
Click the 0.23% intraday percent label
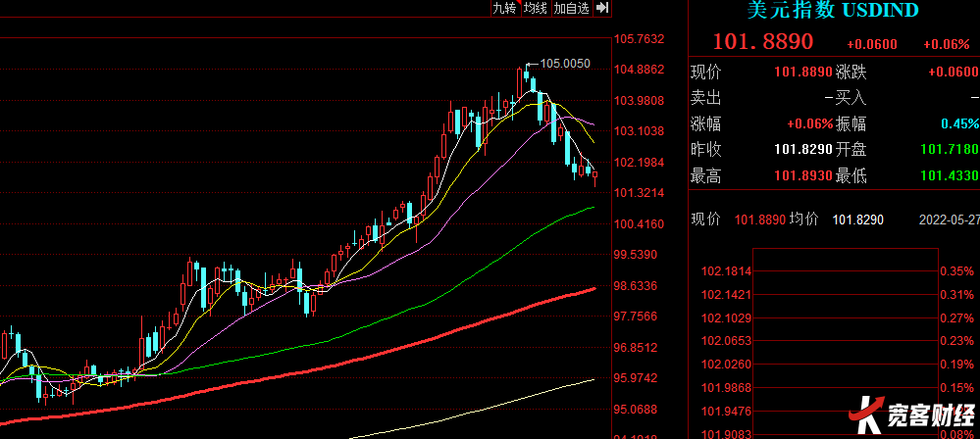coord(956,341)
